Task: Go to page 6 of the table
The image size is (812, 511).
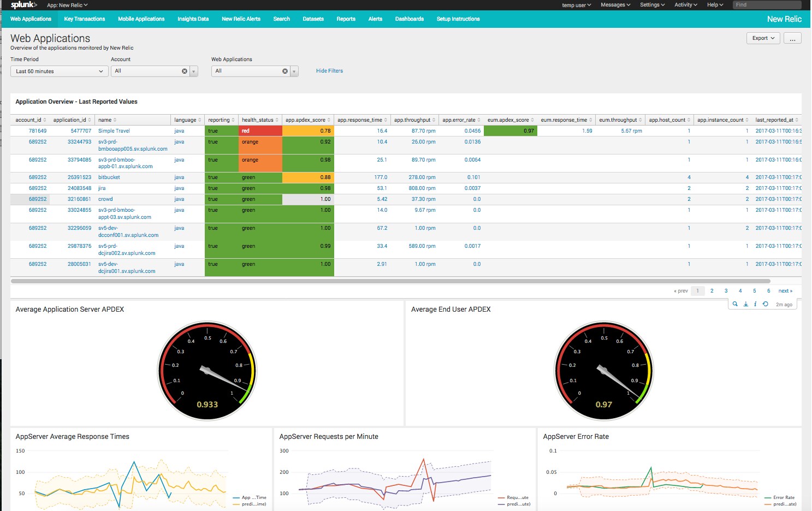Action: point(768,291)
